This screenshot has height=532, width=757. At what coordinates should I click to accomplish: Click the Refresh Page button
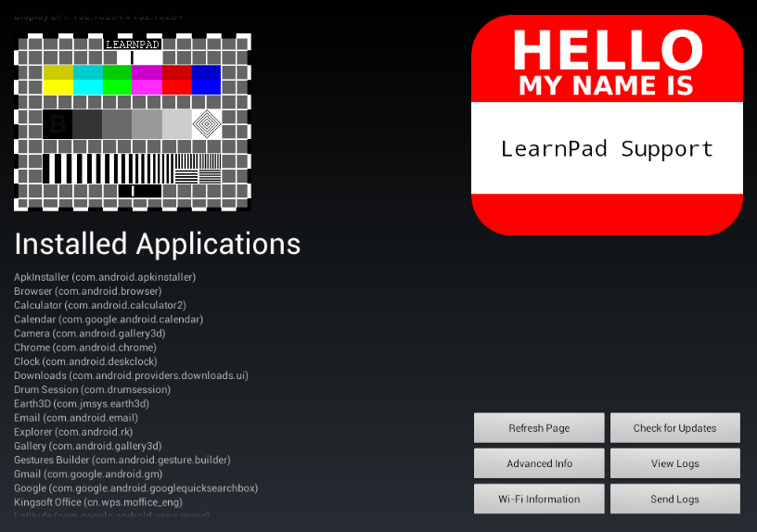(x=539, y=428)
